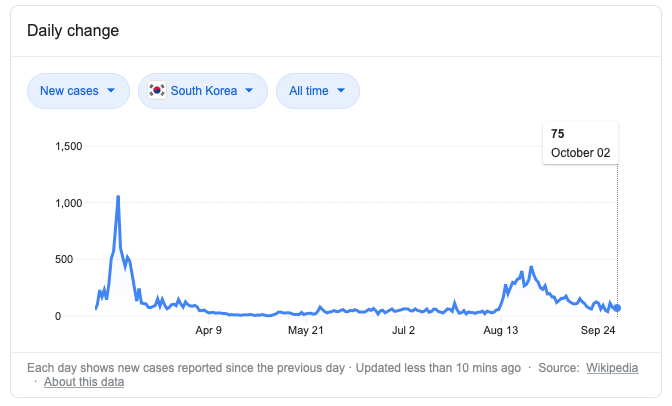Click the late-August peak on the line

point(531,267)
